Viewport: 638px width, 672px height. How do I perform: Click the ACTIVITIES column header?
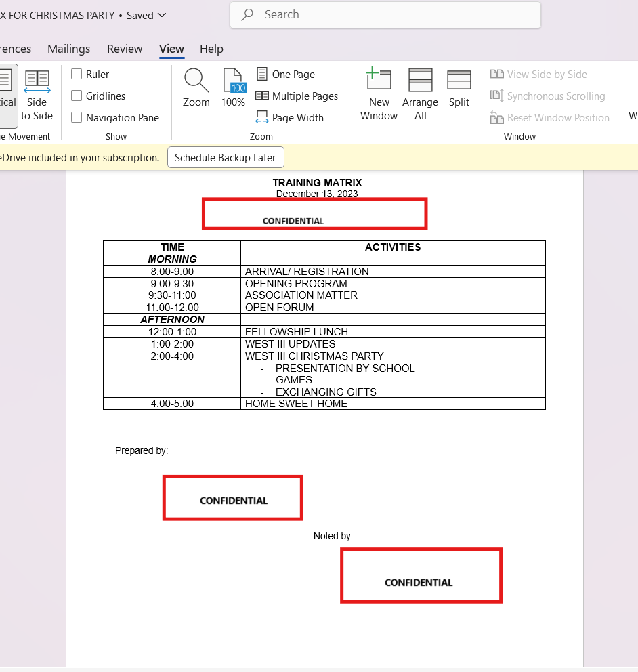pyautogui.click(x=393, y=247)
